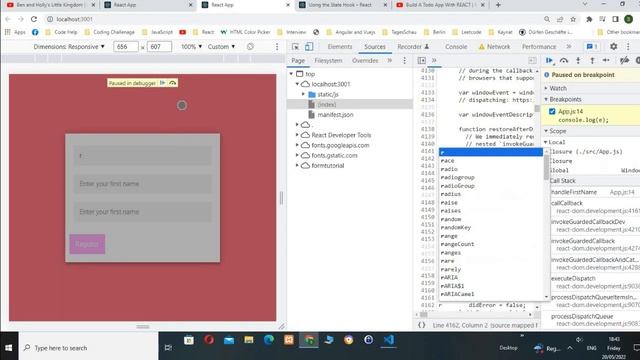Deactivate breakpoints icon
This screenshot has height=360, width=640.
(624, 61)
